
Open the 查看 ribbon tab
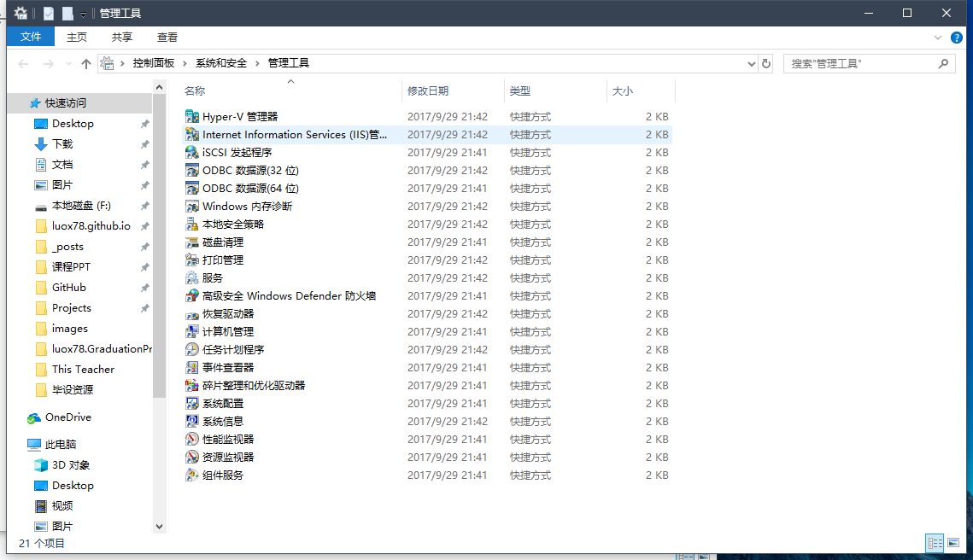click(167, 38)
